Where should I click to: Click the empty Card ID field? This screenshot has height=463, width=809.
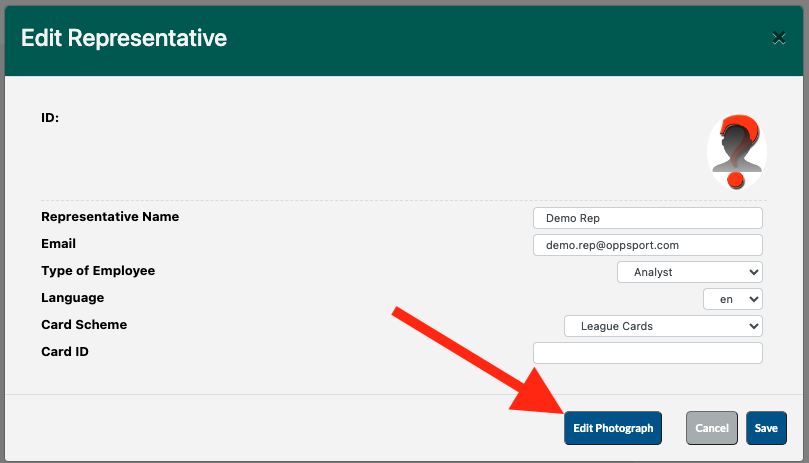(648, 353)
